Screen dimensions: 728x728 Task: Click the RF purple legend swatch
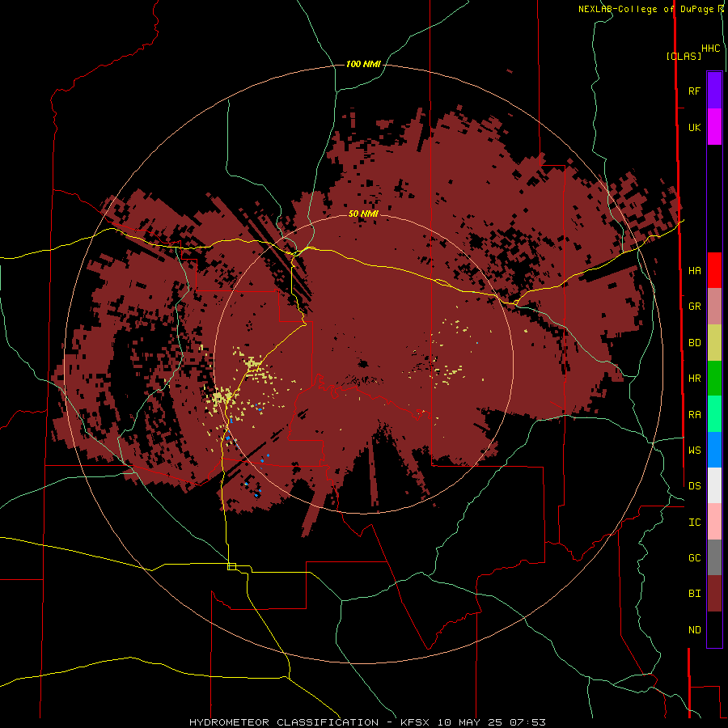tap(714, 91)
